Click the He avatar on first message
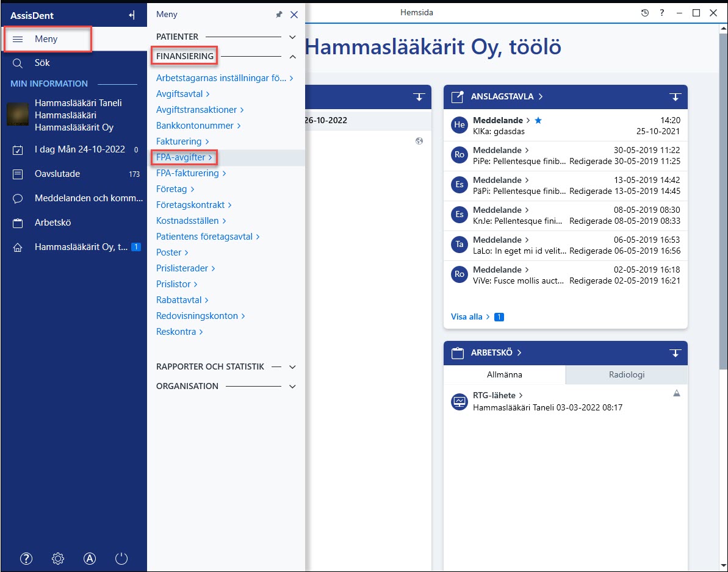Screen dimensions: 728x572 point(459,125)
